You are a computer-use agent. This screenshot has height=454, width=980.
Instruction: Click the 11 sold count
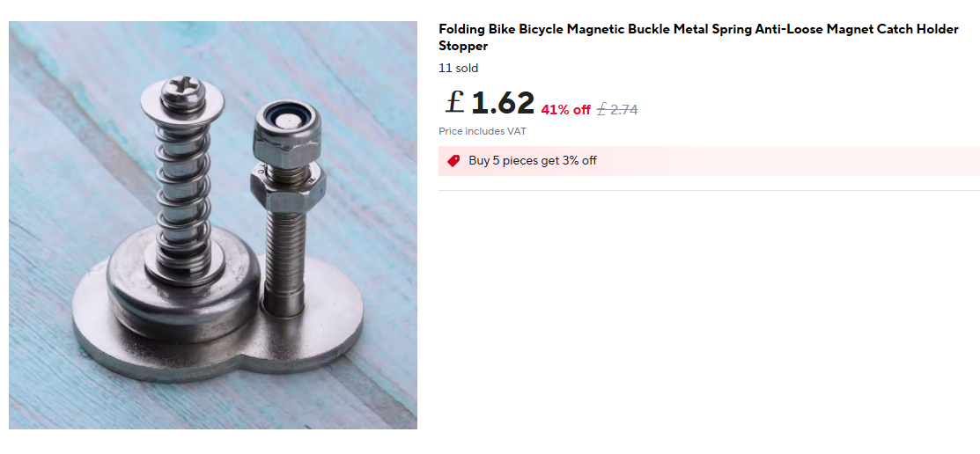coord(458,68)
